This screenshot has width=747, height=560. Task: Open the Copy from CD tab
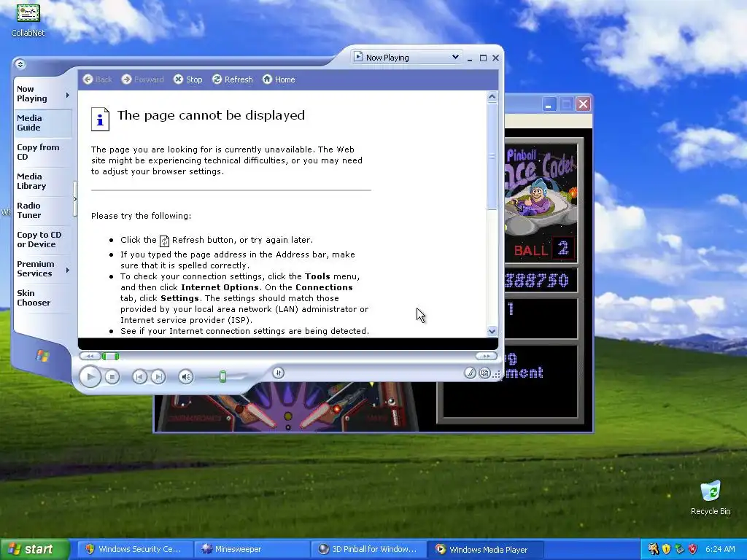tap(43, 152)
